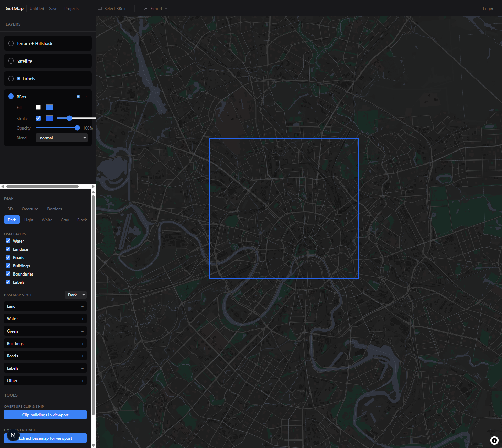502x448 pixels.
Task: Open the Stroke color swatch
Action: pos(50,118)
